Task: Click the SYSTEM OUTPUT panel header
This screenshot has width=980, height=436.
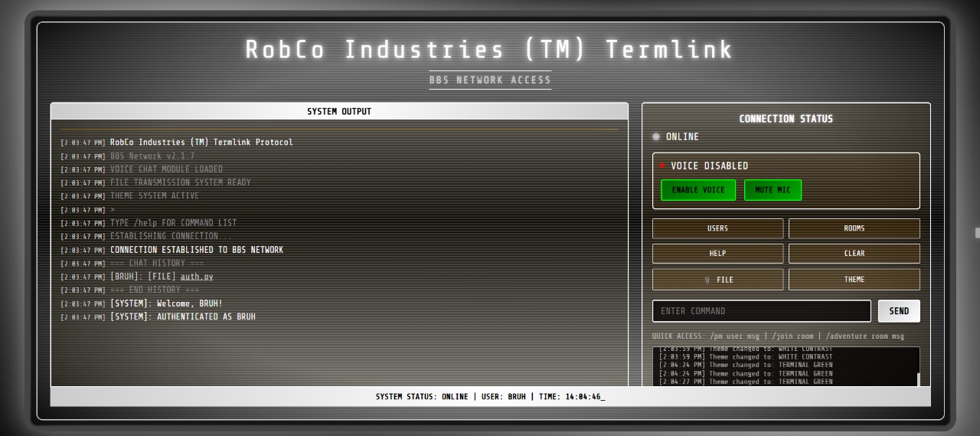Action: click(x=339, y=112)
